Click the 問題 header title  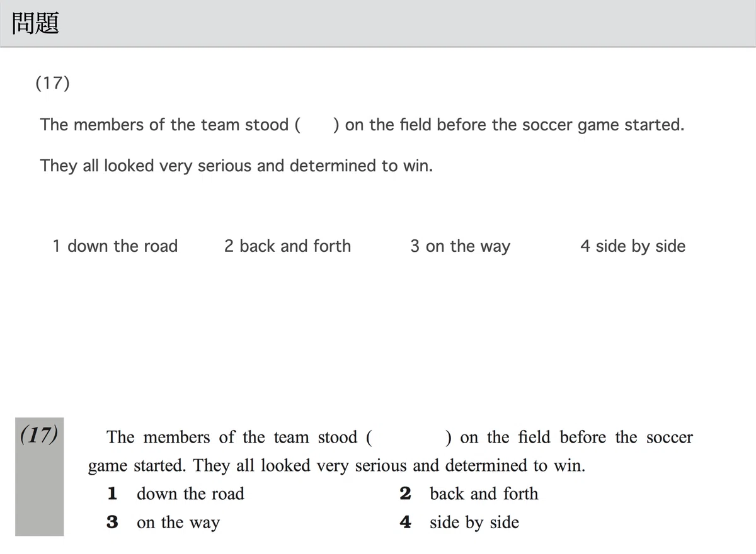(x=35, y=24)
